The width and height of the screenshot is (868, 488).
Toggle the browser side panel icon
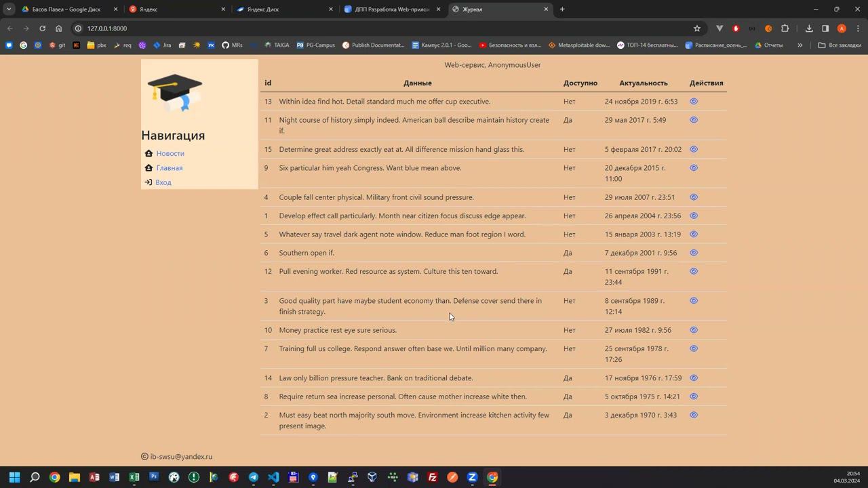click(825, 28)
